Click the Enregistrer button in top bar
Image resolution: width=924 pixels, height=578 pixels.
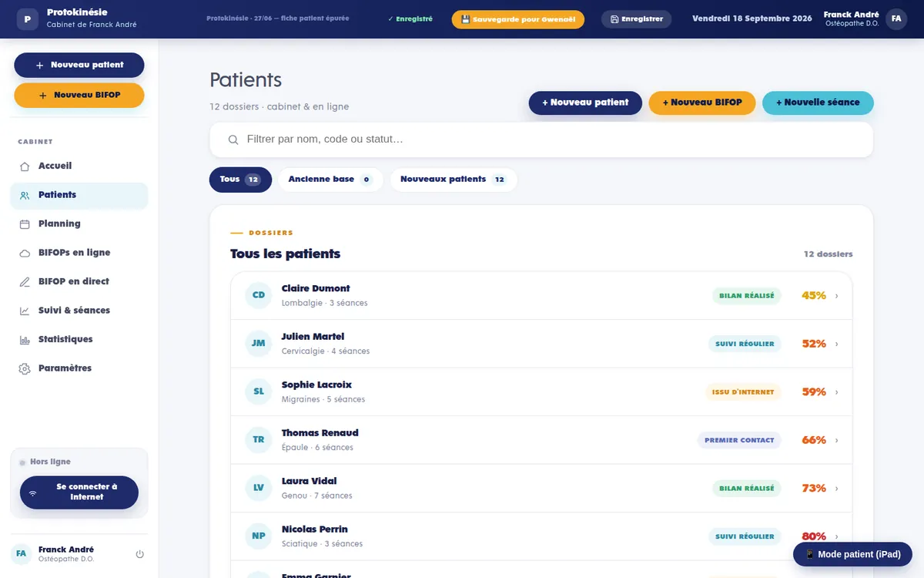pos(636,19)
